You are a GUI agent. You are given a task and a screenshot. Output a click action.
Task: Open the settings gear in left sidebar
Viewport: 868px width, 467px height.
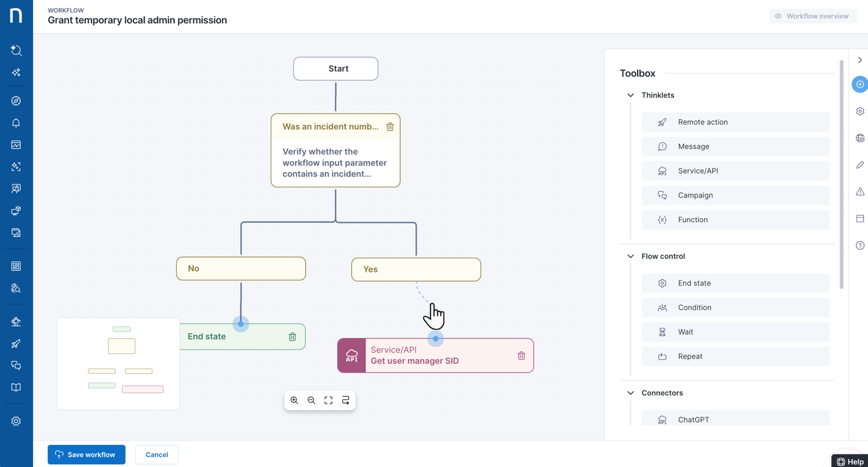coord(16,421)
